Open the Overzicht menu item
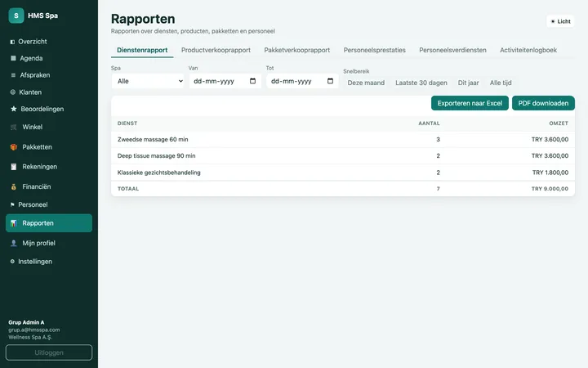 [x=49, y=42]
